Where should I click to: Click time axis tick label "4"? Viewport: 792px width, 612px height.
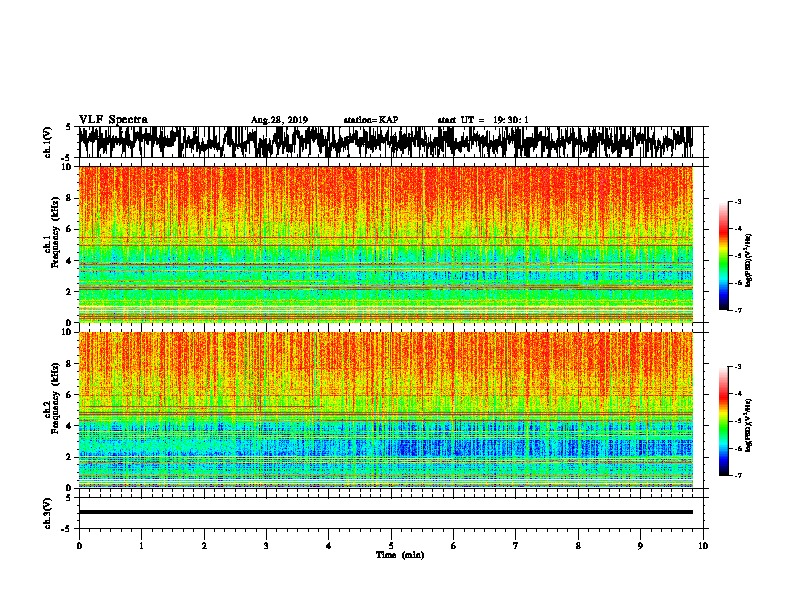tap(329, 546)
